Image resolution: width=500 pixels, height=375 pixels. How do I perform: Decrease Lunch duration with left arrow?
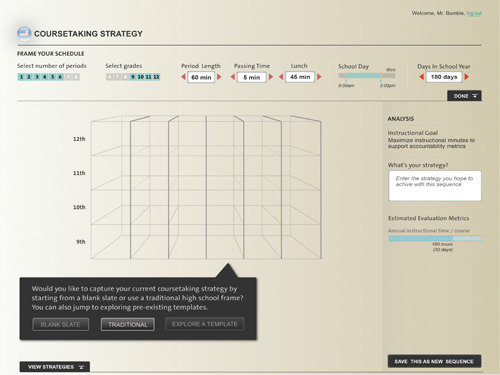click(281, 77)
